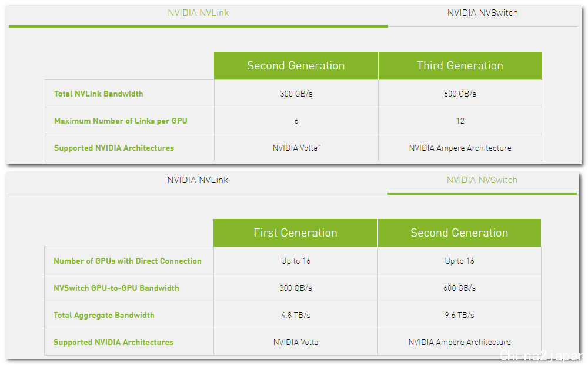Image resolution: width=588 pixels, height=365 pixels.
Task: Select the value 6 for links per GPU
Action: pyautogui.click(x=296, y=121)
